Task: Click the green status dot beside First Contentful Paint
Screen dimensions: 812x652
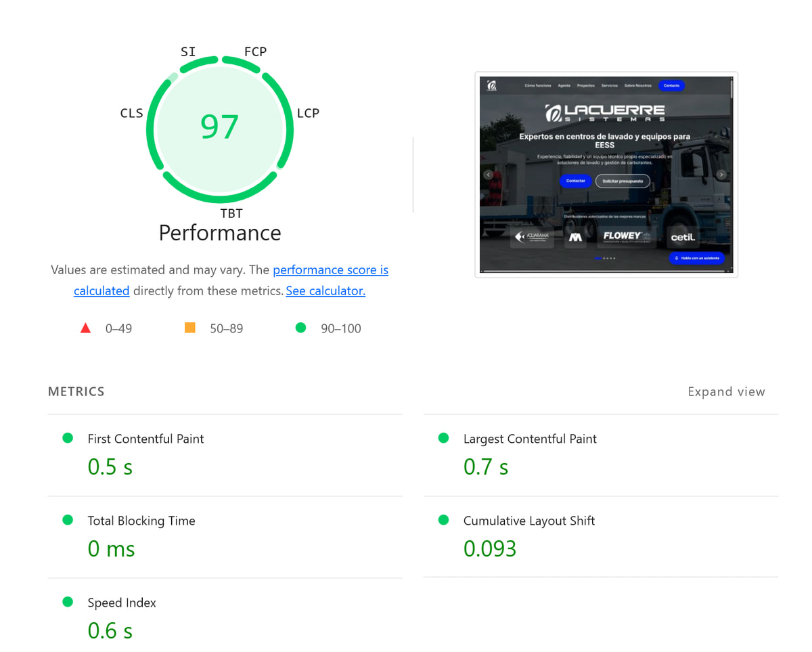Action: tap(67, 437)
